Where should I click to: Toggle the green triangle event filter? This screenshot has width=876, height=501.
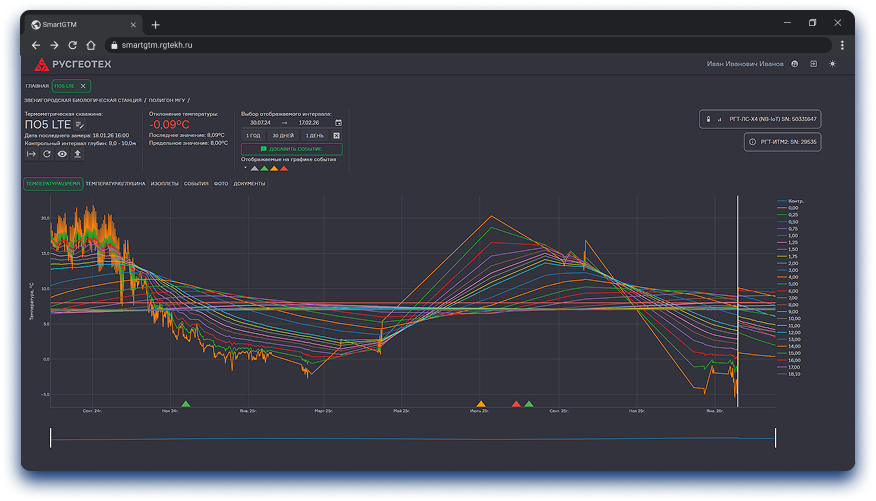point(264,168)
